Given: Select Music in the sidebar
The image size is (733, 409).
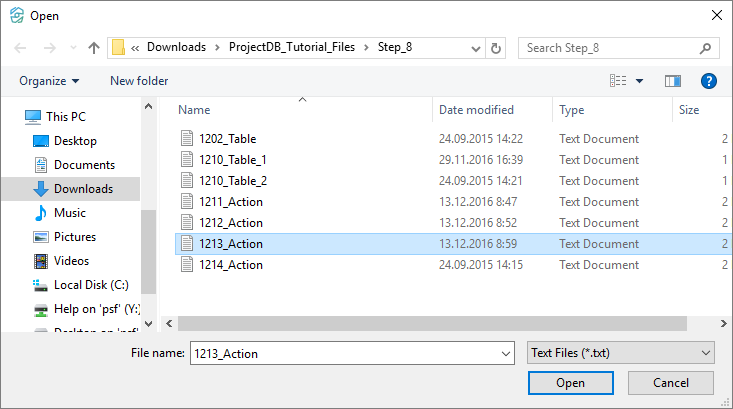Looking at the screenshot, I should (x=69, y=213).
